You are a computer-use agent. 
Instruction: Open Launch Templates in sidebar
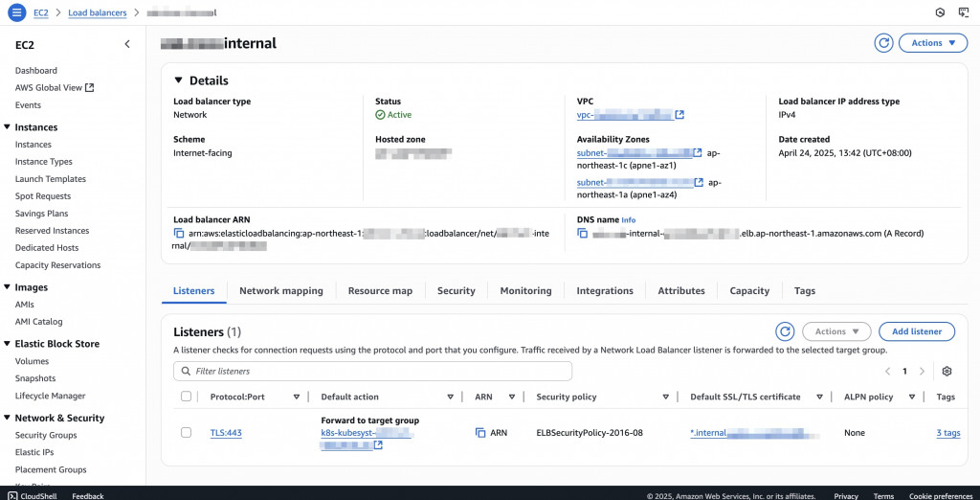coord(51,179)
